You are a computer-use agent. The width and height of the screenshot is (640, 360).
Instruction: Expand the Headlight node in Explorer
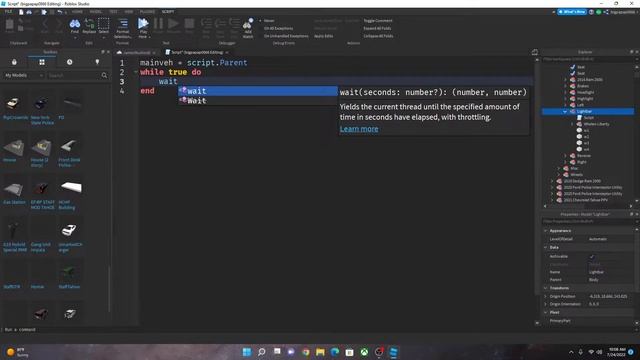[x=565, y=92]
